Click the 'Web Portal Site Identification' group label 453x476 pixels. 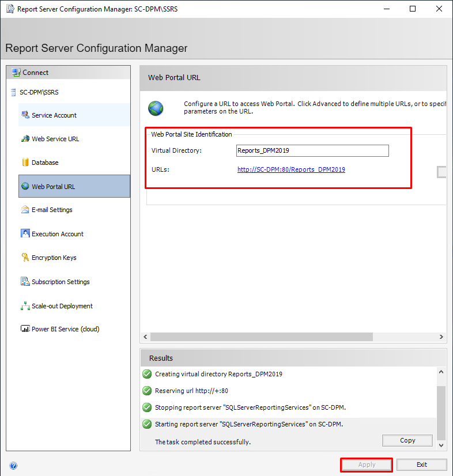[191, 134]
